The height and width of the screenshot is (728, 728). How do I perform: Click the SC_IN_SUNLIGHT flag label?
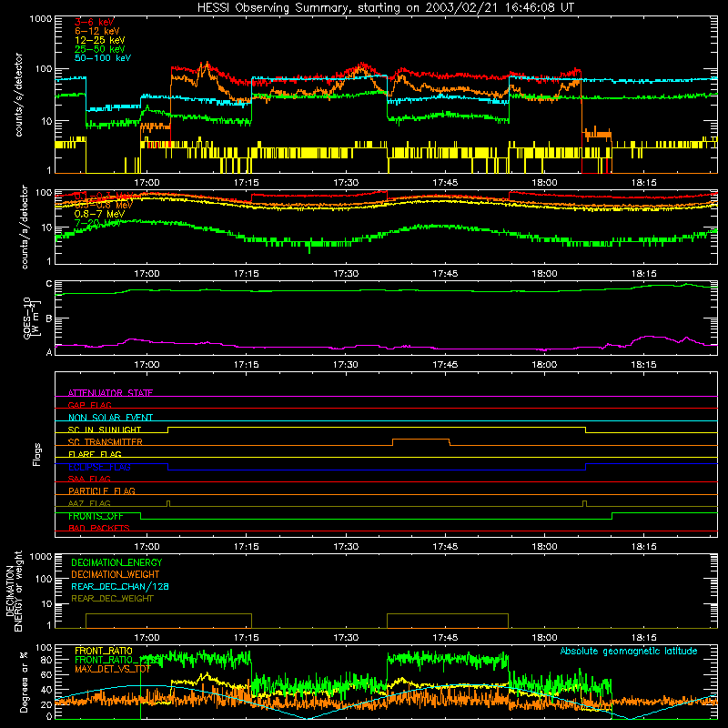(105, 430)
